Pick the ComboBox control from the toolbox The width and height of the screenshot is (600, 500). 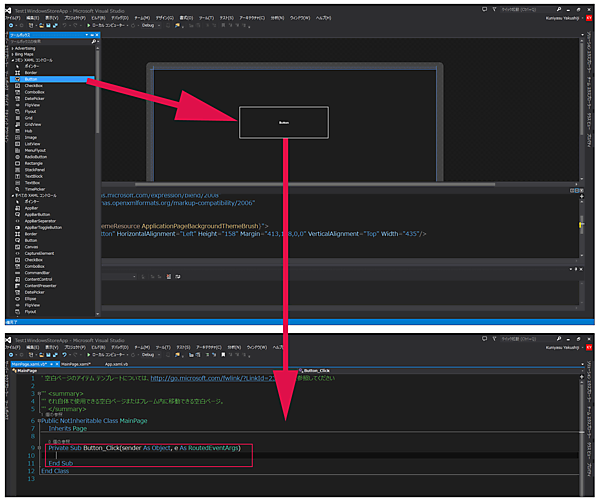pos(34,92)
